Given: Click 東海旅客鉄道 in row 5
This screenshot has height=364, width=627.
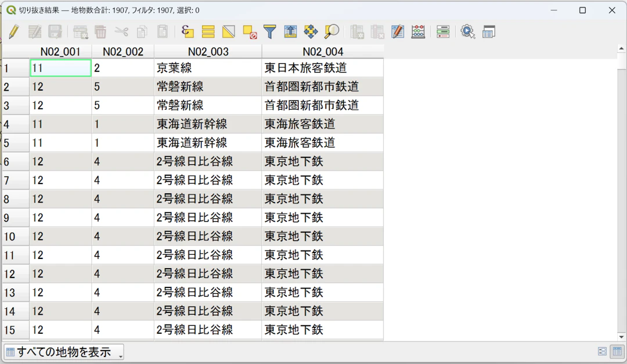Looking at the screenshot, I should pyautogui.click(x=323, y=143).
